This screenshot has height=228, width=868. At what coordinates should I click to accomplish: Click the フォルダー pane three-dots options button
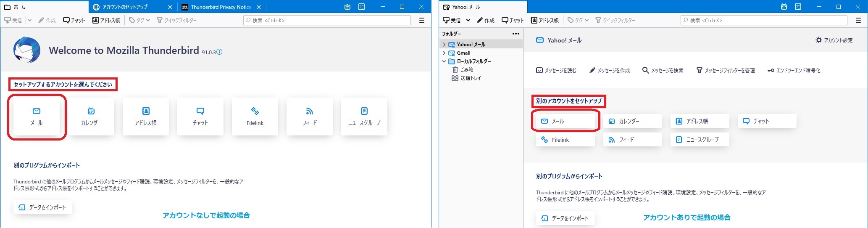coord(516,34)
